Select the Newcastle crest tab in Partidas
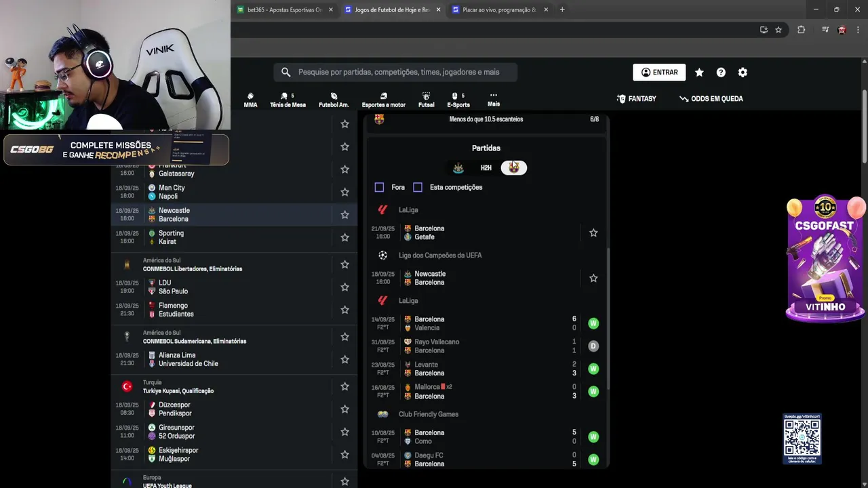The image size is (868, 488). (458, 167)
